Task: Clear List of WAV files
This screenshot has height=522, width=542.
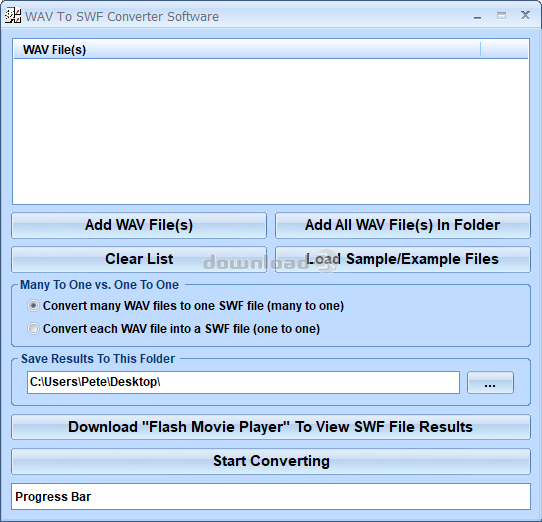Action: click(139, 259)
